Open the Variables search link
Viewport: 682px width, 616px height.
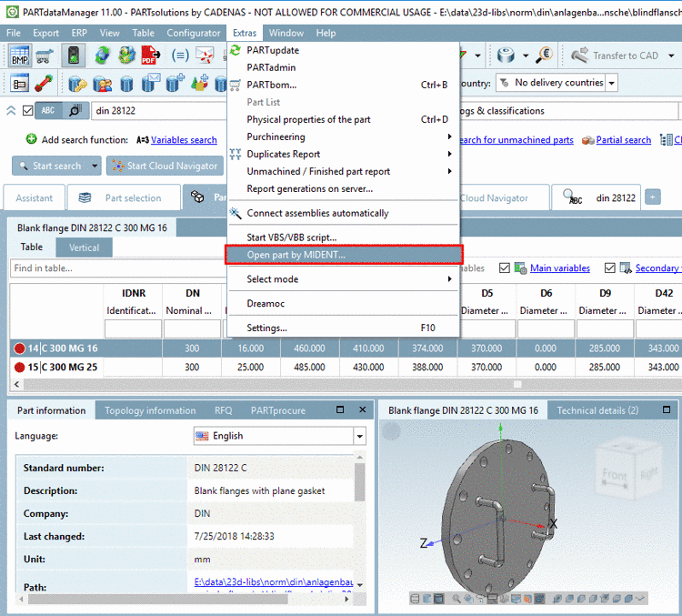pyautogui.click(x=184, y=140)
